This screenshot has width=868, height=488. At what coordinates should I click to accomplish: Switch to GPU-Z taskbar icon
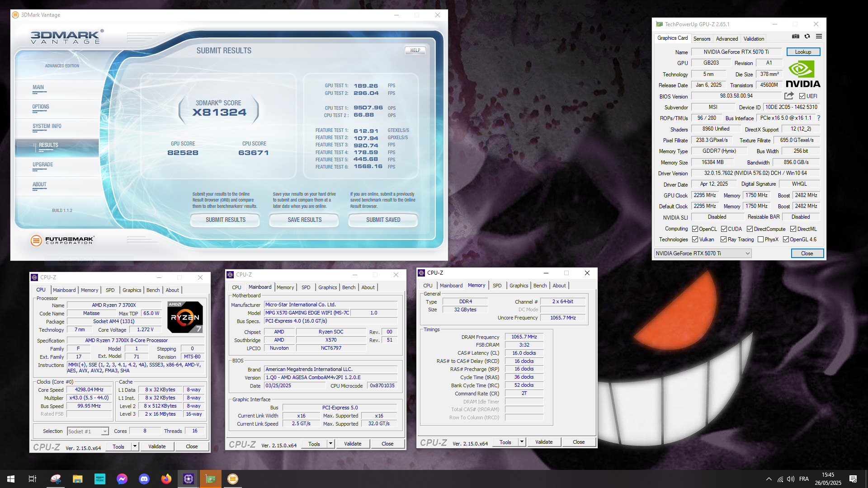click(211, 479)
